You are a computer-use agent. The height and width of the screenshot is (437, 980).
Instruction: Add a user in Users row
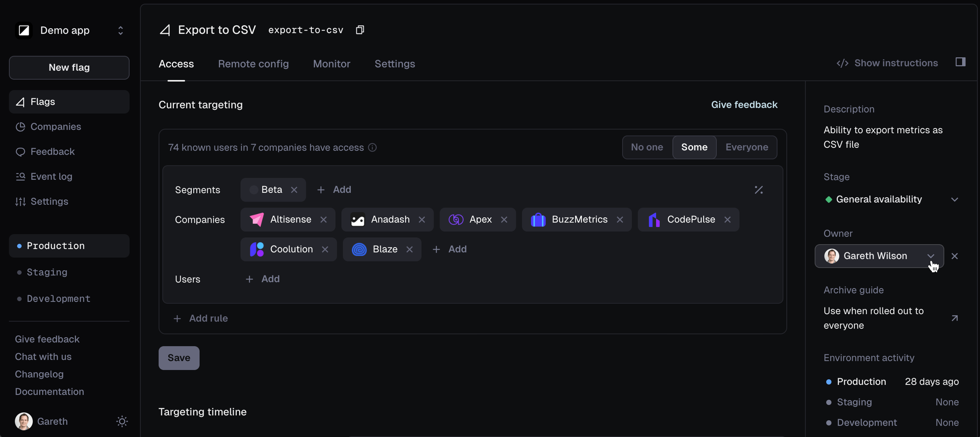[x=262, y=279]
